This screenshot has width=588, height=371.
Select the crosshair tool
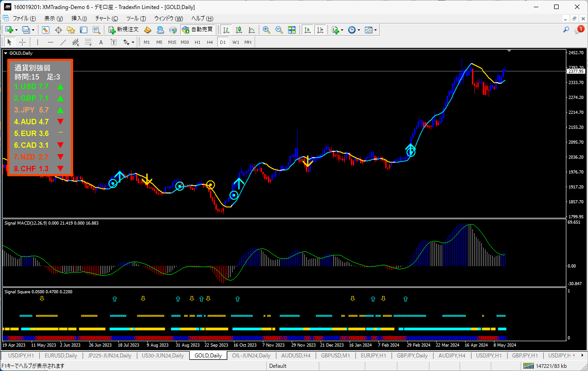pyautogui.click(x=22, y=42)
